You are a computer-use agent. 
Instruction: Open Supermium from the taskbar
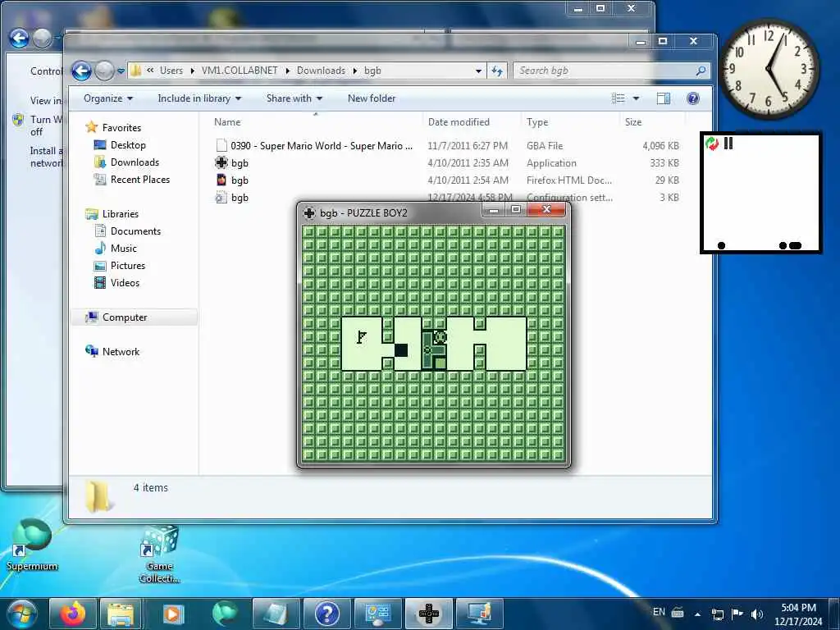(x=225, y=614)
